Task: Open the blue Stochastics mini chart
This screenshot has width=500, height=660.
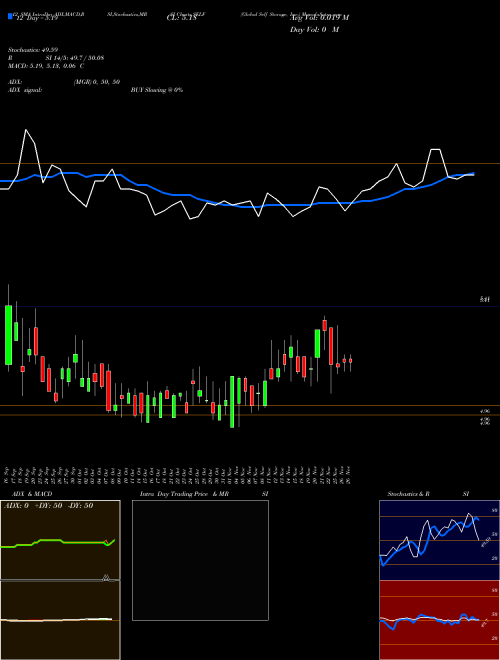Action: click(x=439, y=540)
